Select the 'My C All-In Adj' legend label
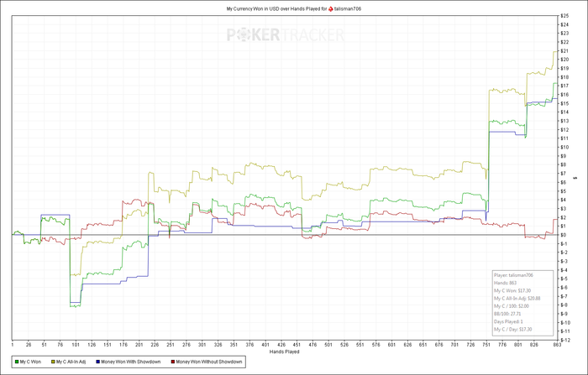Viewport: 588px width, 375px height. 71,362
